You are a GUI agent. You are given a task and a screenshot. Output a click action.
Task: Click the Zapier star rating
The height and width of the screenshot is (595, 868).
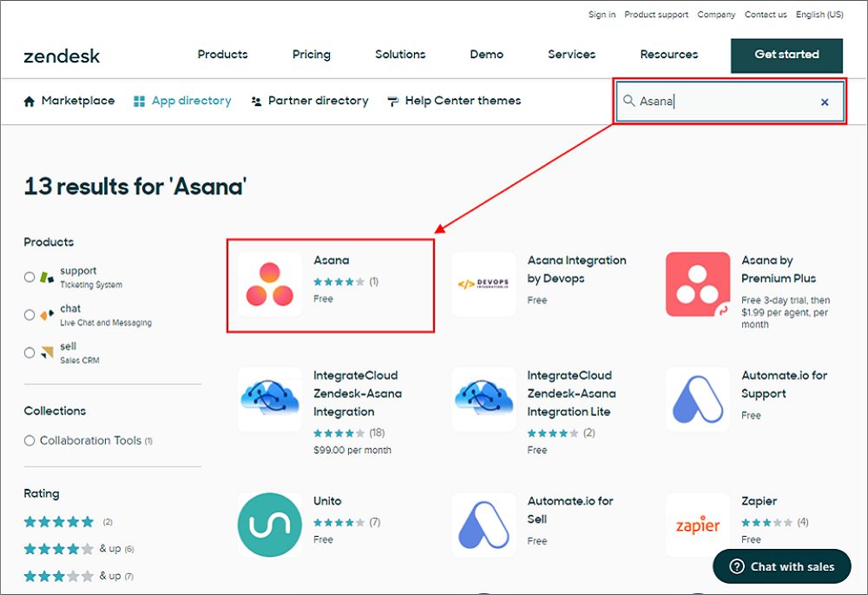click(766, 522)
